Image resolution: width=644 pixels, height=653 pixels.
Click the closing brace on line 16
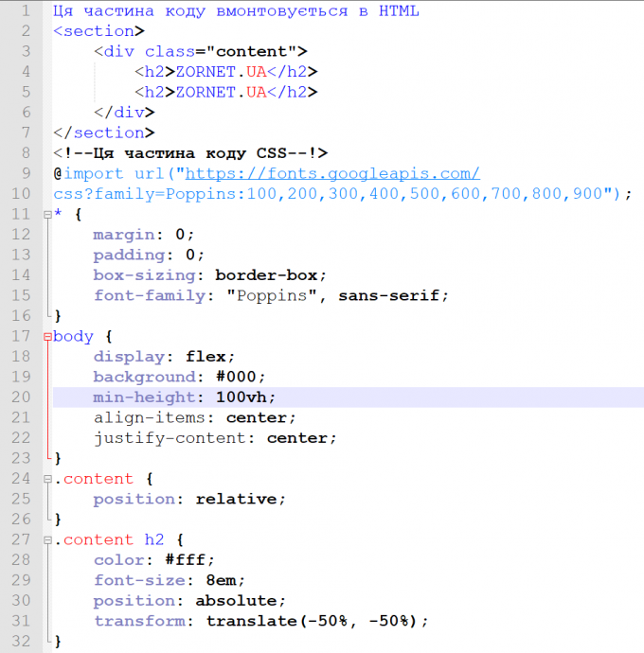[x=58, y=316]
